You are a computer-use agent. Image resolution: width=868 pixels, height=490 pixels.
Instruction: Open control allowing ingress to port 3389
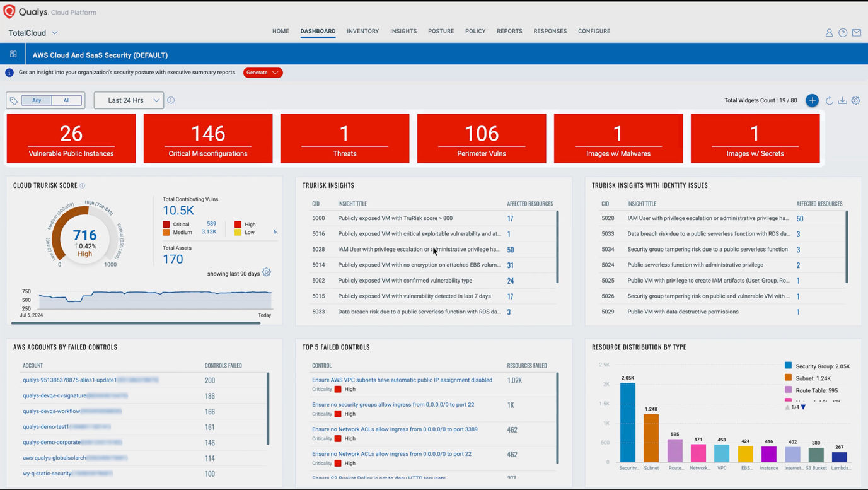tap(395, 429)
